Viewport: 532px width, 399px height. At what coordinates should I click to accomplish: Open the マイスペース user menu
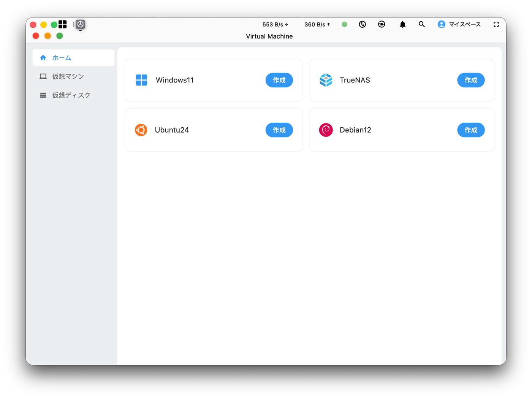tap(459, 24)
